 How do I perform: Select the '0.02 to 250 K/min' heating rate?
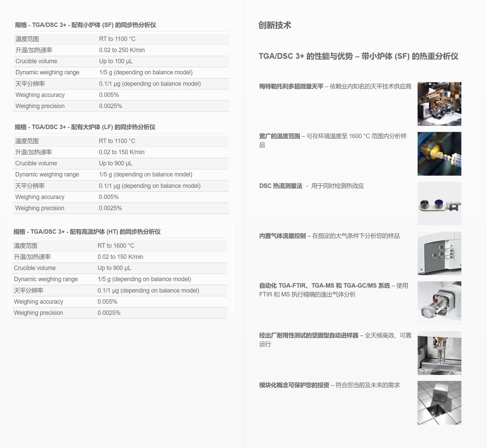click(122, 50)
